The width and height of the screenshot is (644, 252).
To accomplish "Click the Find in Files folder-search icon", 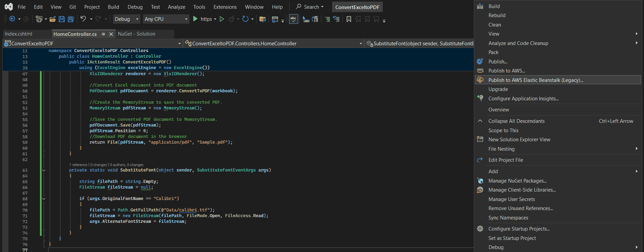I will click(x=263, y=19).
